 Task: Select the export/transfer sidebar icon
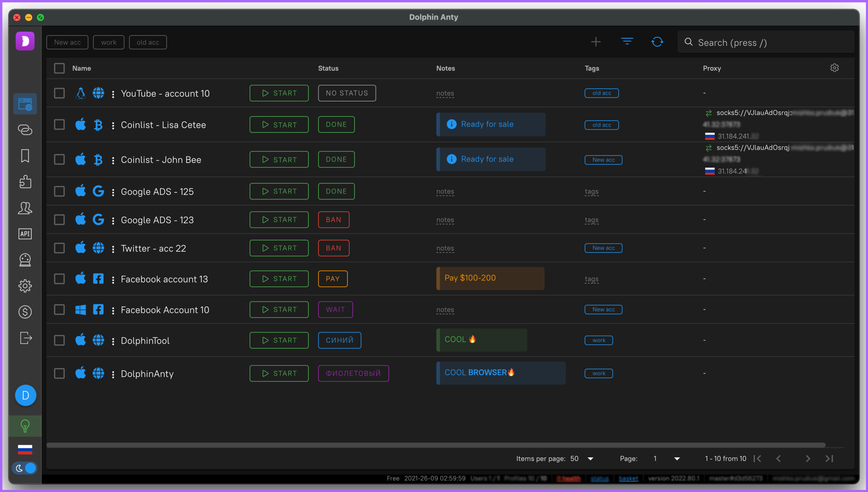[x=26, y=338]
